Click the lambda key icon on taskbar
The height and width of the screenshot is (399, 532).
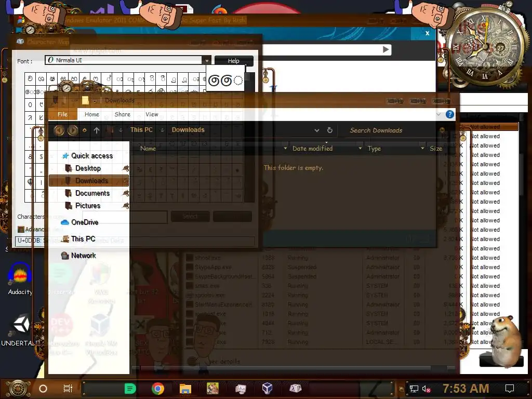[x=296, y=388]
